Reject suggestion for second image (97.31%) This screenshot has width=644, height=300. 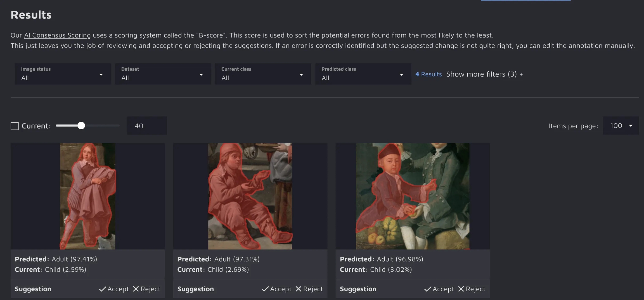309,289
